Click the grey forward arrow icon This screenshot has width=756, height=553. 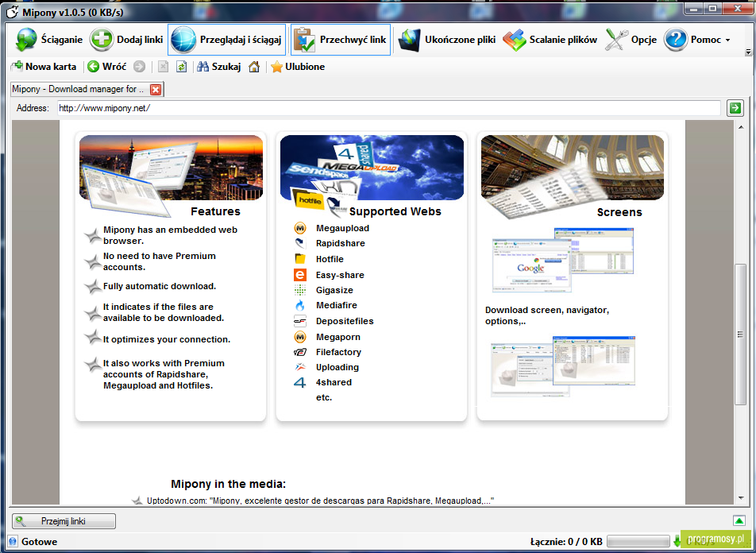point(139,67)
